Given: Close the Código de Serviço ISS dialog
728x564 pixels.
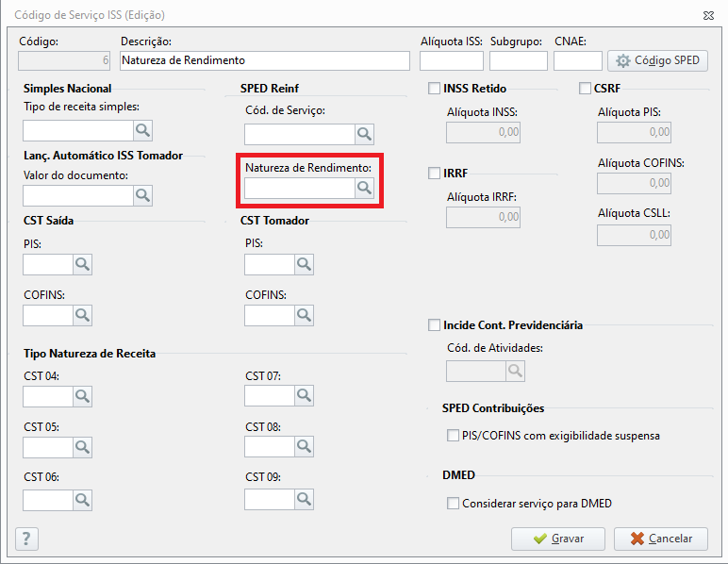Looking at the screenshot, I should pyautogui.click(x=708, y=15).
